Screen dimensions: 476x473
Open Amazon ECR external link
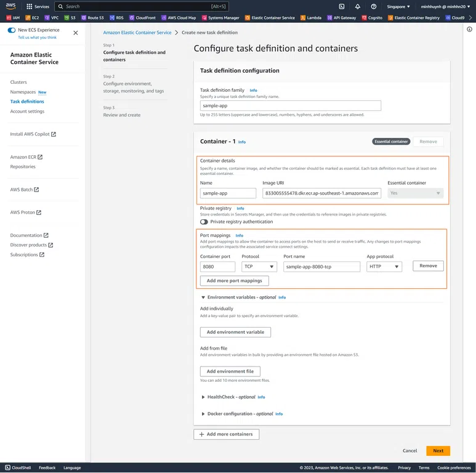pyautogui.click(x=26, y=157)
